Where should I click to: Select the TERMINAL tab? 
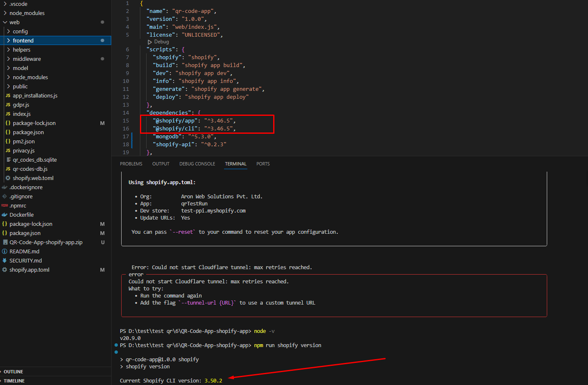click(x=236, y=164)
